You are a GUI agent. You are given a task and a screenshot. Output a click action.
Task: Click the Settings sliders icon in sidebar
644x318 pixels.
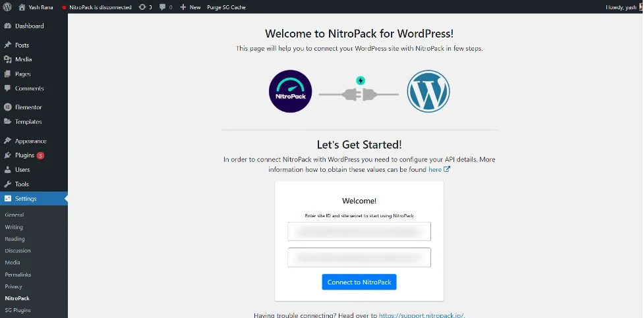pyautogui.click(x=7, y=199)
